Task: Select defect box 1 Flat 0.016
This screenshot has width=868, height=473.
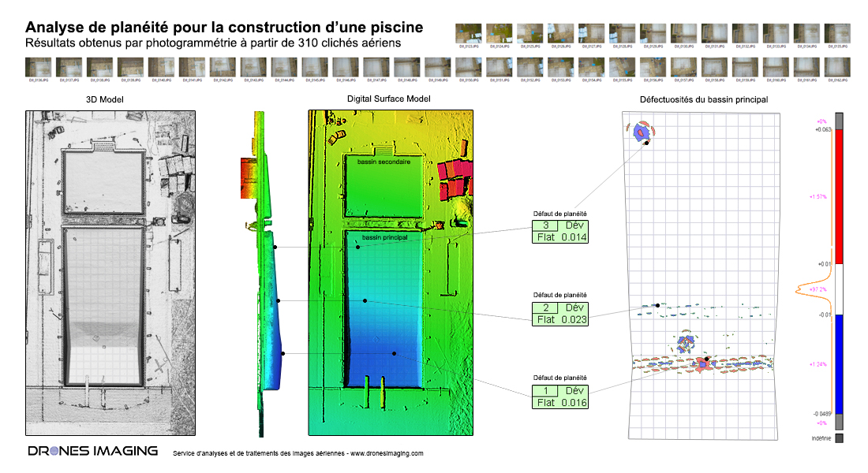Action: [x=560, y=397]
